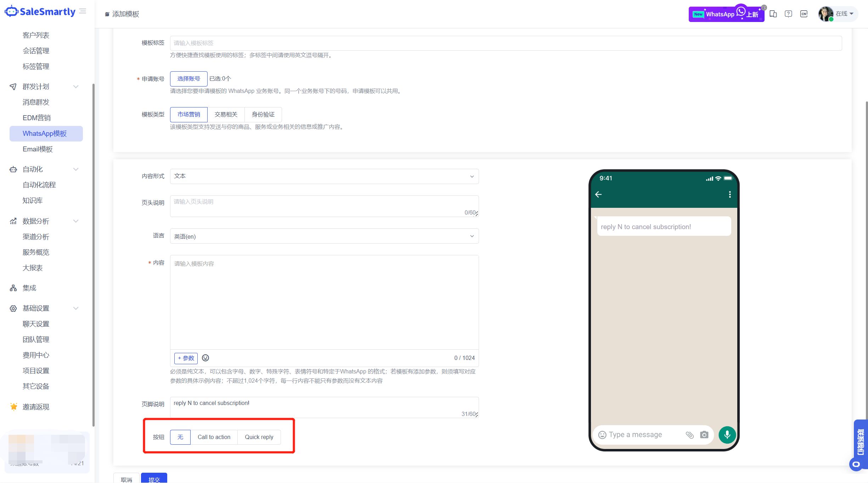
Task: Collapse sidebar with hamburger menu icon
Action: pyautogui.click(x=83, y=11)
